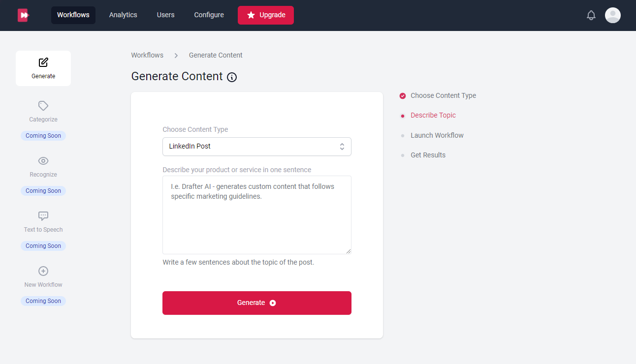The height and width of the screenshot is (364, 636).
Task: Switch to the Analytics tab
Action: (123, 15)
